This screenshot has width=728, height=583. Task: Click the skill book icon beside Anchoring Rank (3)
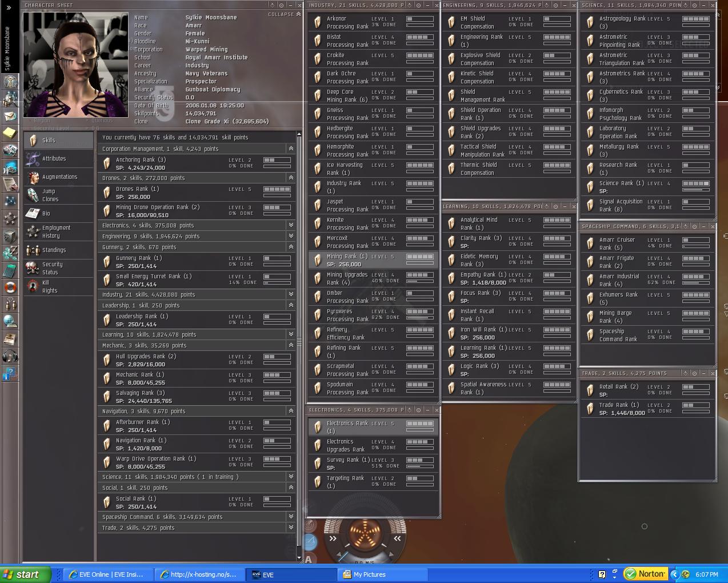(x=106, y=163)
